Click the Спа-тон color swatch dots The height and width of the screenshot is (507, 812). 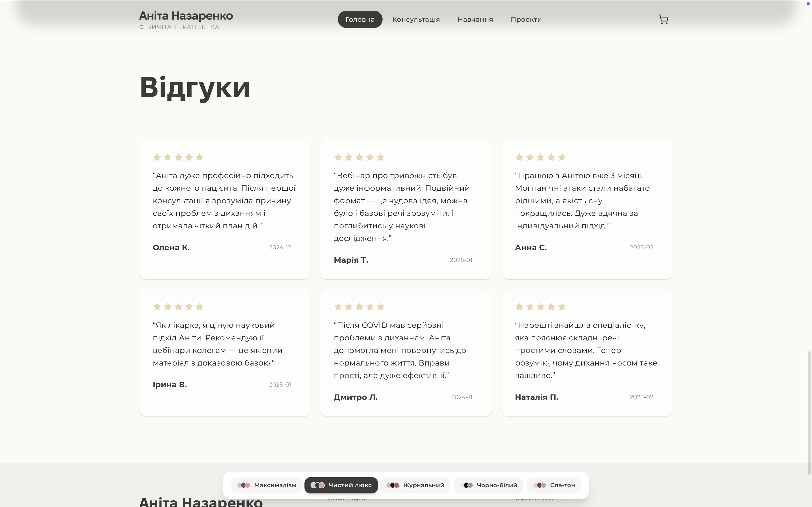coord(540,485)
